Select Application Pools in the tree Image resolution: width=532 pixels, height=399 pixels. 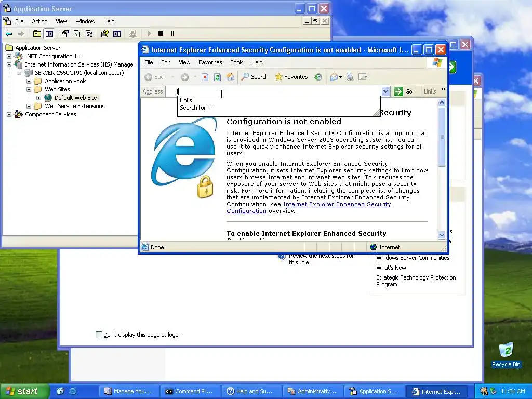(x=65, y=81)
